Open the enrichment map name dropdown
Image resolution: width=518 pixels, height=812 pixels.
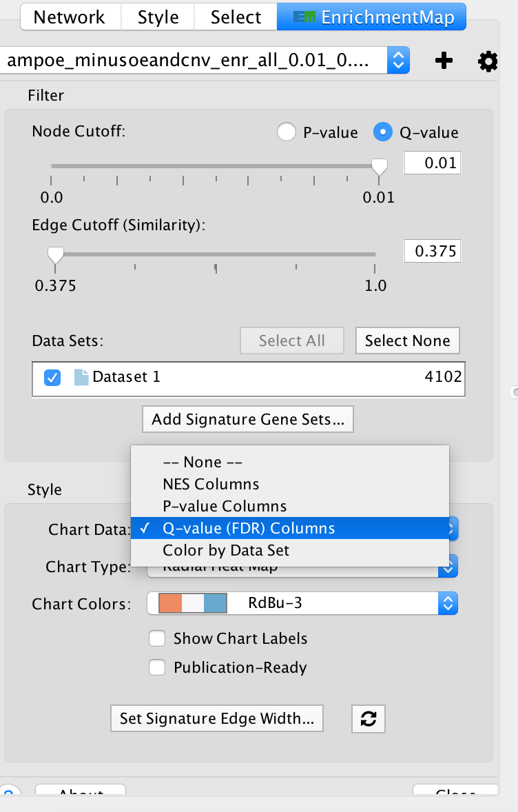coord(398,61)
